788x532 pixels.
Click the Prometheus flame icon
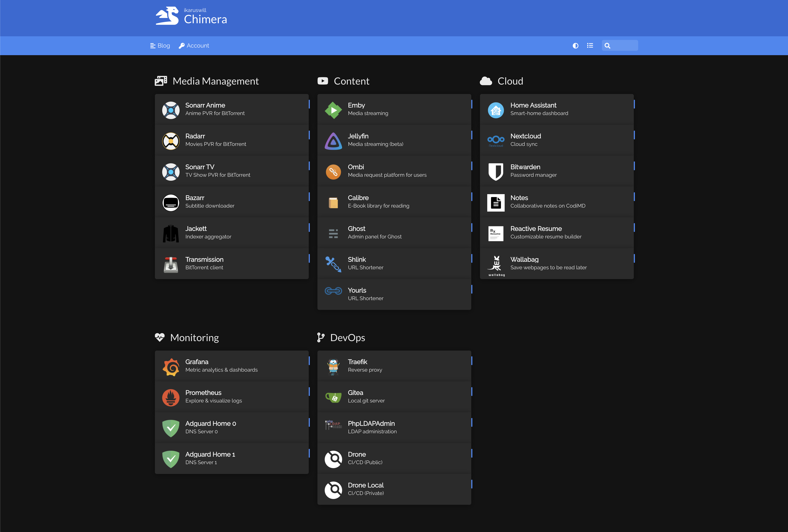click(171, 397)
